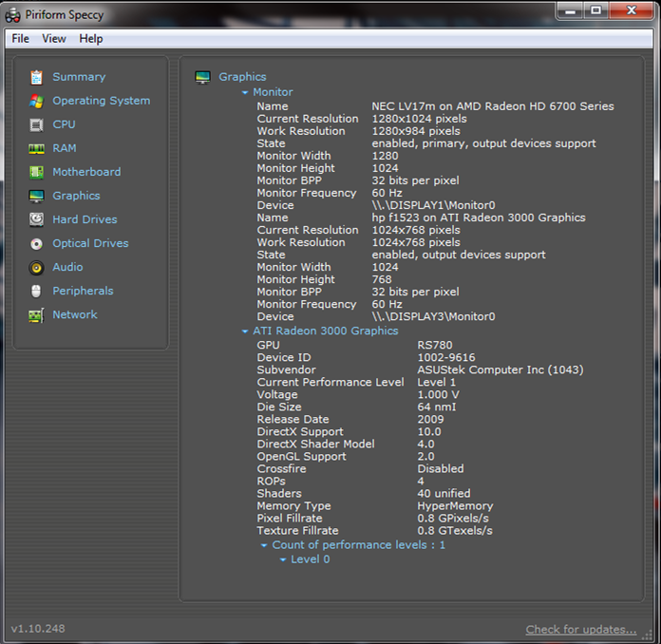Open the View menu
This screenshot has width=661, height=644.
click(54, 39)
